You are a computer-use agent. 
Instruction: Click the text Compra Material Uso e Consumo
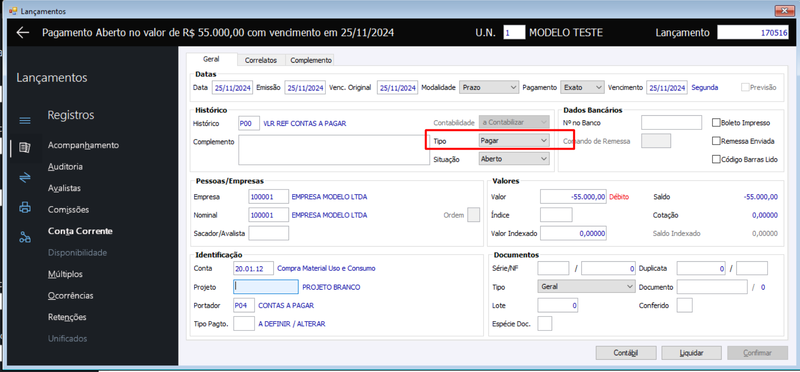click(326, 268)
